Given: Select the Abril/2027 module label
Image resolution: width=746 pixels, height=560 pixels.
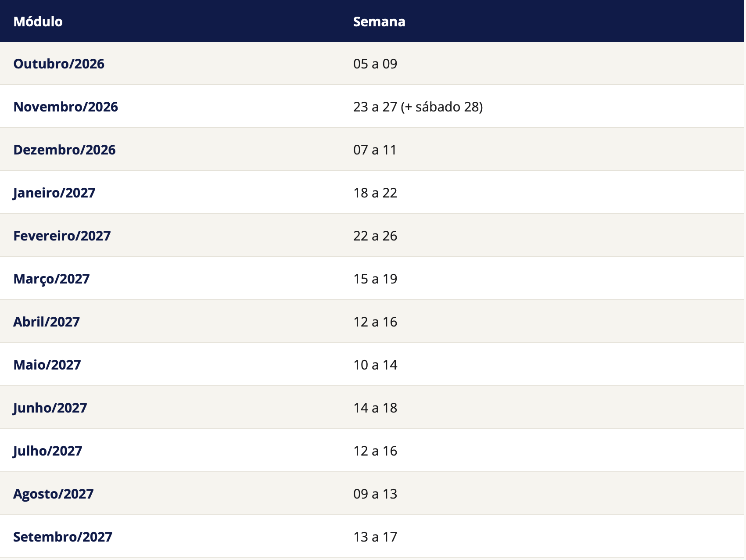Looking at the screenshot, I should point(47,322).
